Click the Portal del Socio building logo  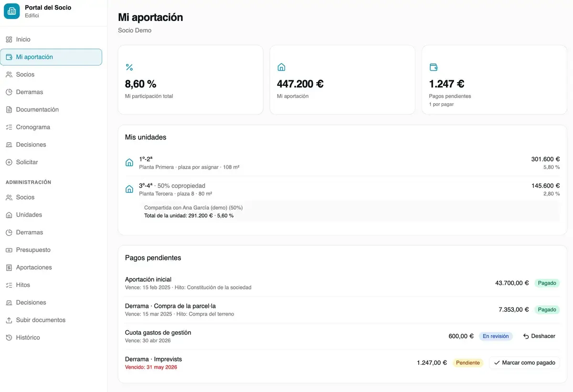pyautogui.click(x=11, y=11)
